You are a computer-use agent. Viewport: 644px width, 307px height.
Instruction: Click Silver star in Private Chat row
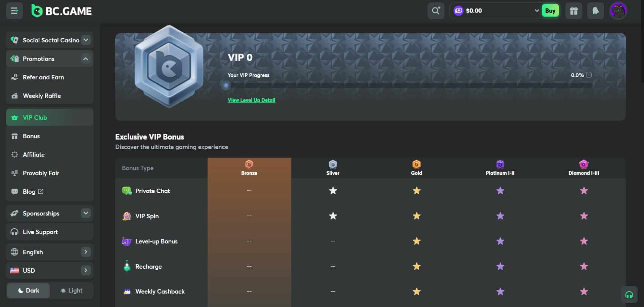point(333,191)
